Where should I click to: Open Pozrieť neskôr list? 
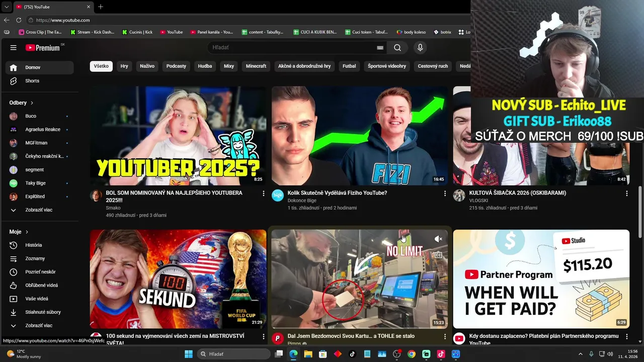click(40, 272)
